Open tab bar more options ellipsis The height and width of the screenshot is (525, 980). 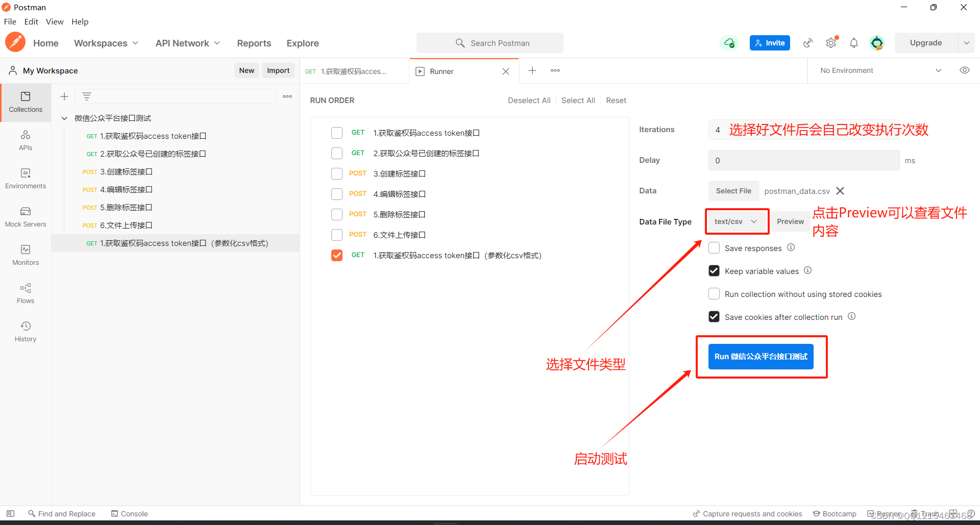point(555,70)
